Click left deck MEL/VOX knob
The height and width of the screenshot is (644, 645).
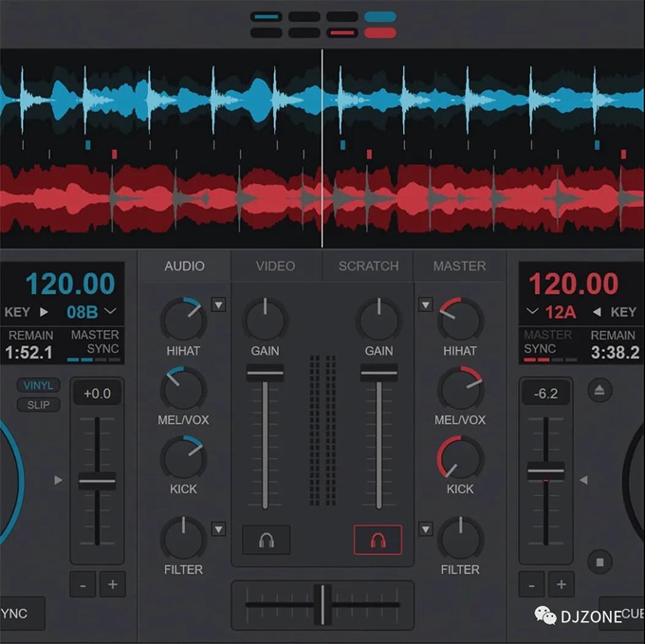183,388
